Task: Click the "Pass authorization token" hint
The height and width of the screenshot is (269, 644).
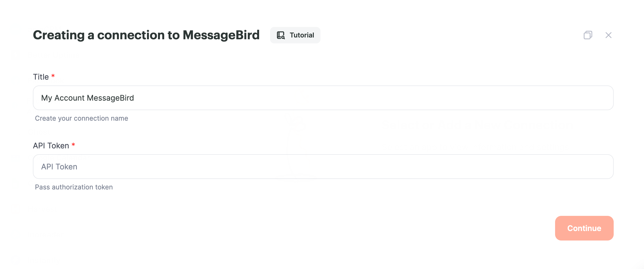Action: tap(74, 187)
